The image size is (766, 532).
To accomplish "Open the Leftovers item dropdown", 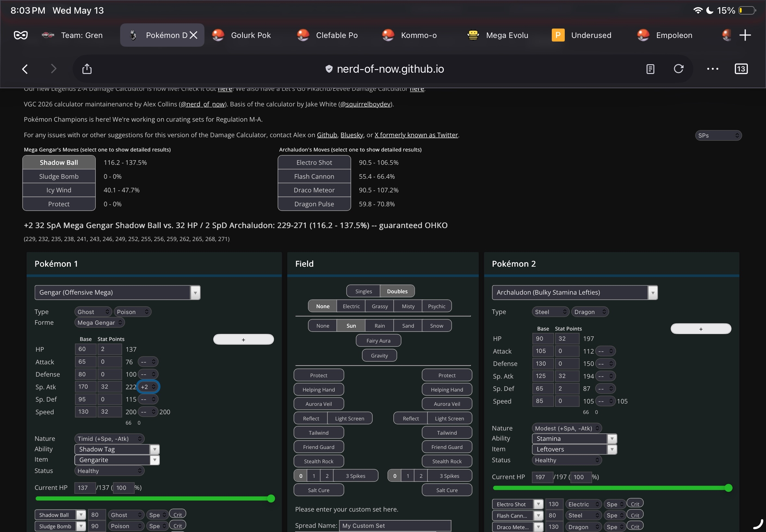I will point(574,449).
